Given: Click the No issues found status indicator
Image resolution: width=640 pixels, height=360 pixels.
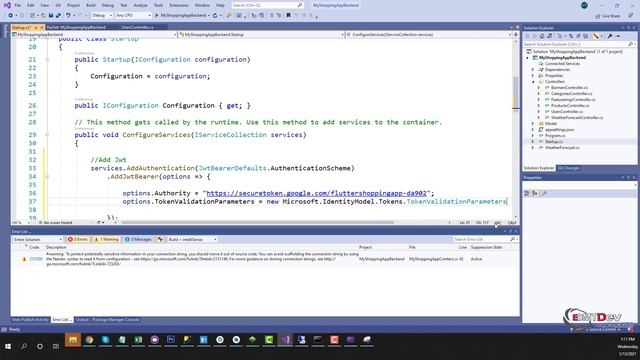Looking at the screenshot, I should coord(56,223).
